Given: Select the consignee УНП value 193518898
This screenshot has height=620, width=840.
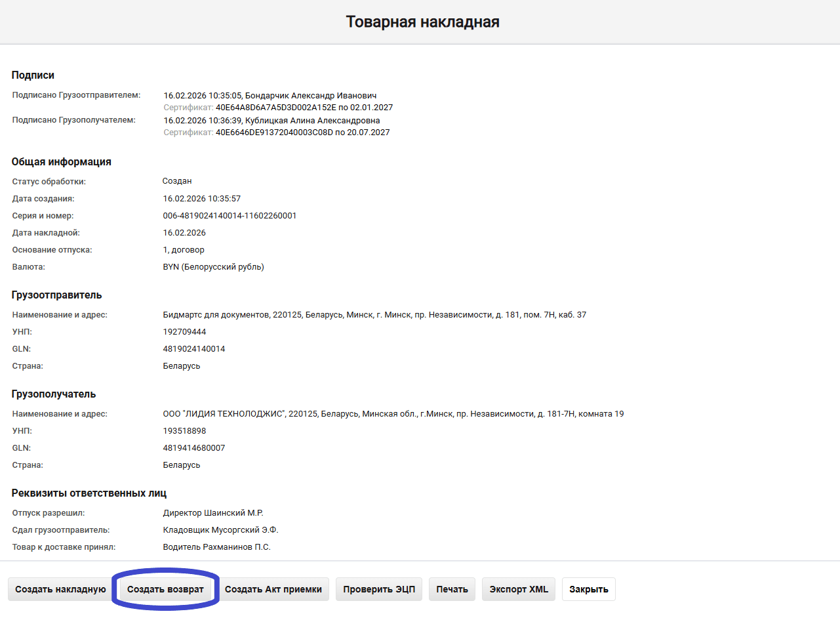Looking at the screenshot, I should point(184,431).
